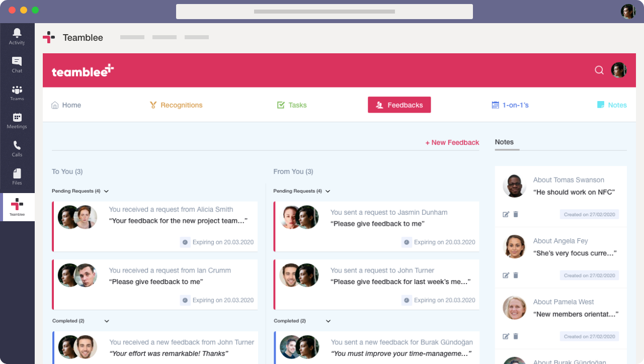Click the Teamblee app title text

point(83,38)
